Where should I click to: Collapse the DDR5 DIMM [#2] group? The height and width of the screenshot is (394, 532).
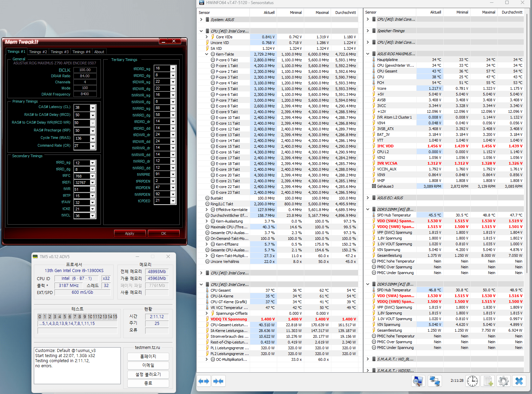pos(368,284)
